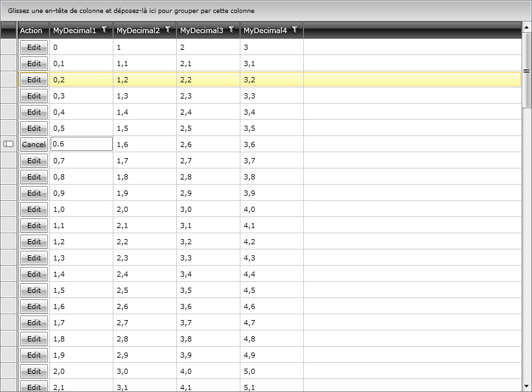The width and height of the screenshot is (532, 392).
Task: Edit the row starting with 1,2
Action: pyautogui.click(x=34, y=242)
